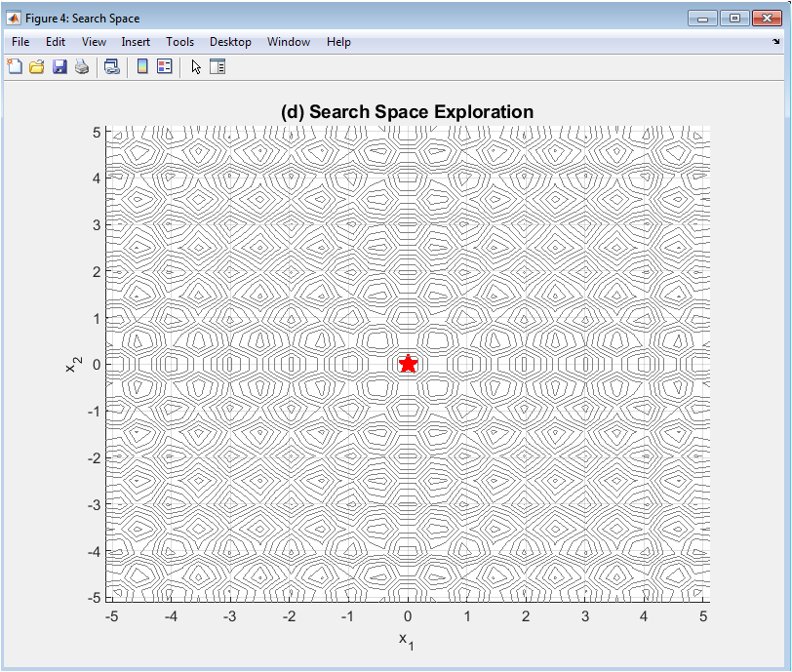This screenshot has width=792, height=672.
Task: Open the Edit menu
Action: click(x=55, y=42)
